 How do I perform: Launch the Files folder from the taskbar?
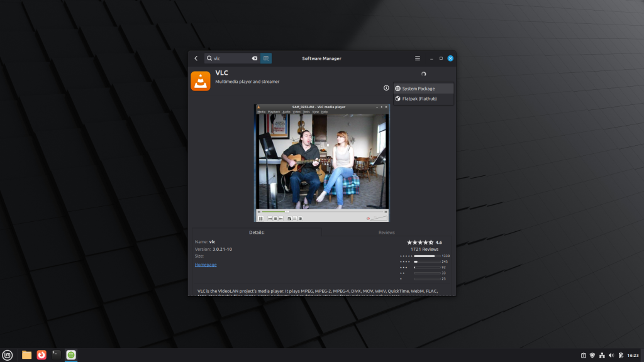(27, 355)
